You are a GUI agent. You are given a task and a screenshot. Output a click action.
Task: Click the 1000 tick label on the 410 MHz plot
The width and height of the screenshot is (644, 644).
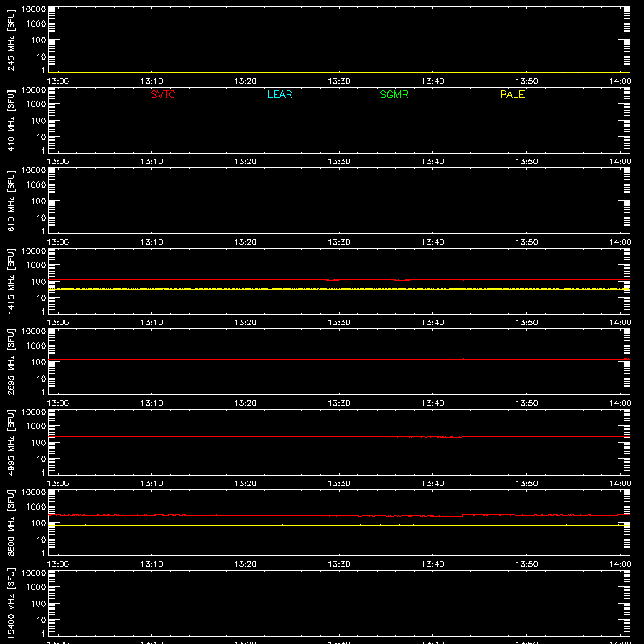point(36,105)
